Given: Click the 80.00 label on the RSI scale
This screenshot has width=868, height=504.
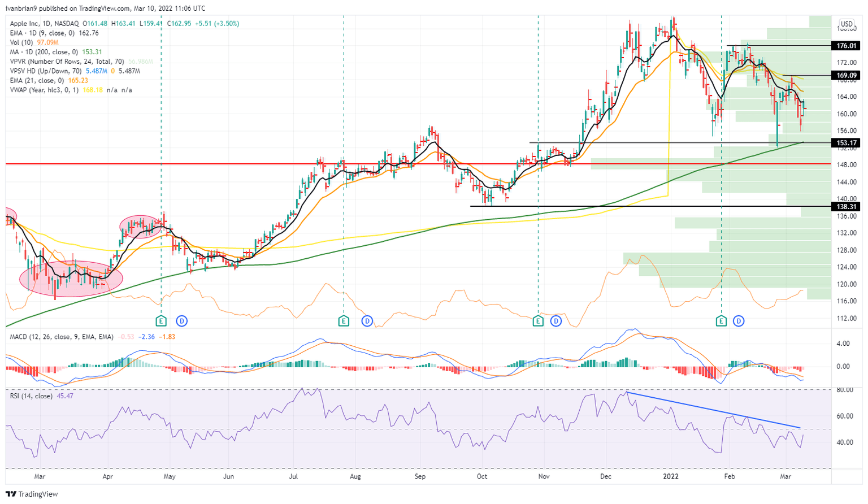Looking at the screenshot, I should pos(844,390).
